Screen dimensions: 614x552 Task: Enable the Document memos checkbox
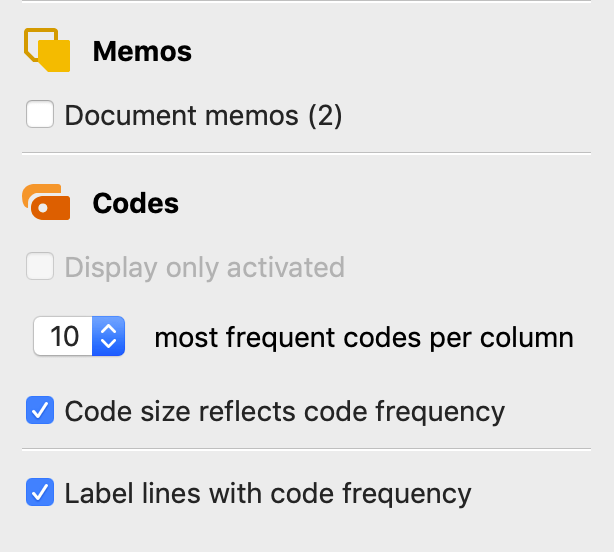40,116
